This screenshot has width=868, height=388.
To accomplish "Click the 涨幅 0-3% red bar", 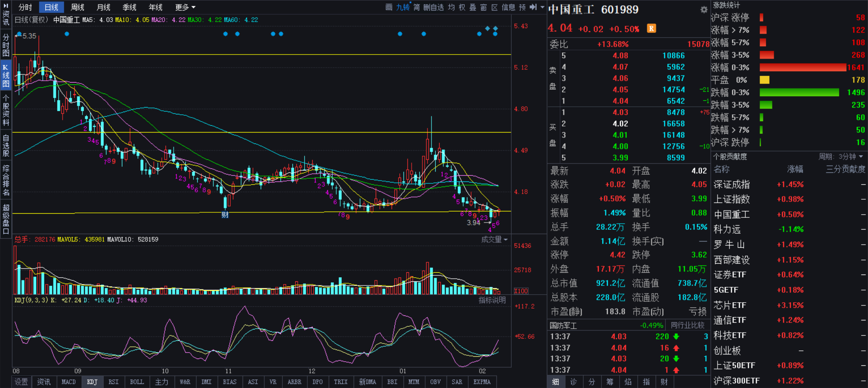I will [803, 68].
